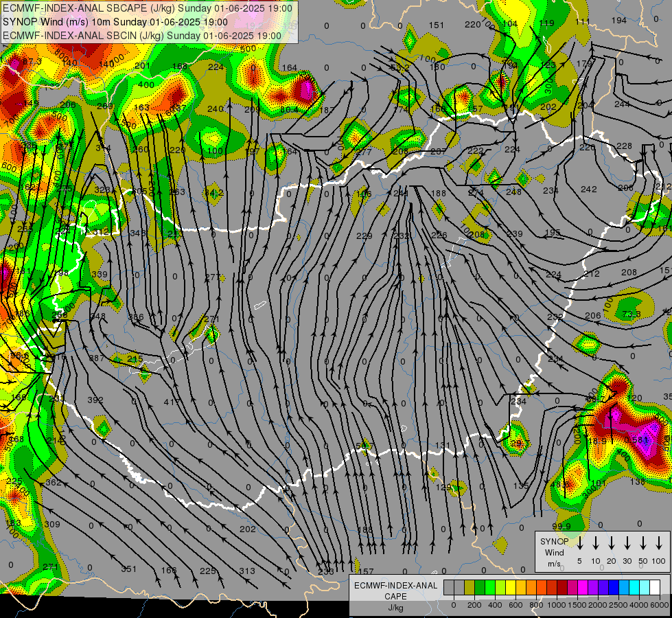Click the 4000 tick label in CAPE legend
Image resolution: width=672 pixels, height=618 pixels.
pos(639,605)
